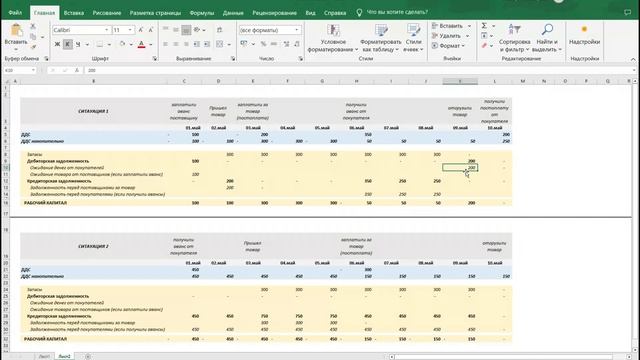The image size is (640, 360).
Task: Expand the Число dialog launcher
Action: coord(301,59)
